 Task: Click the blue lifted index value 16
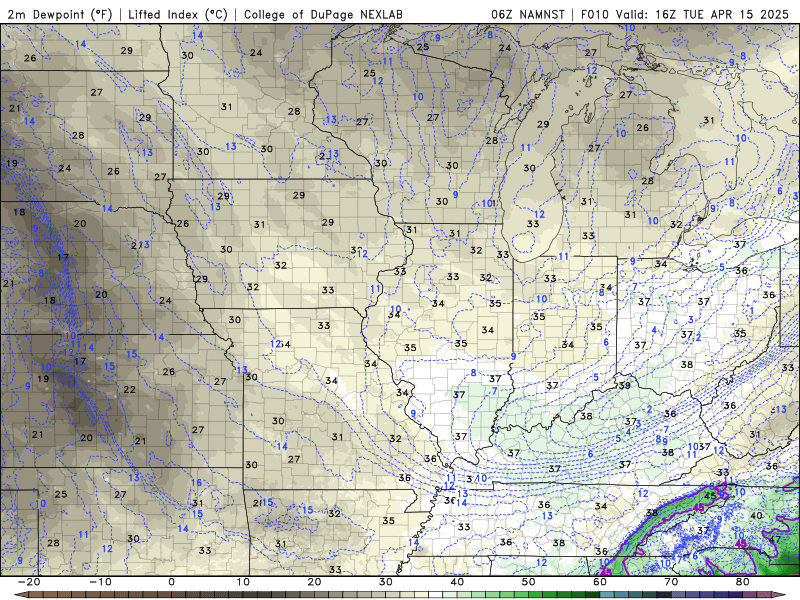(196, 483)
